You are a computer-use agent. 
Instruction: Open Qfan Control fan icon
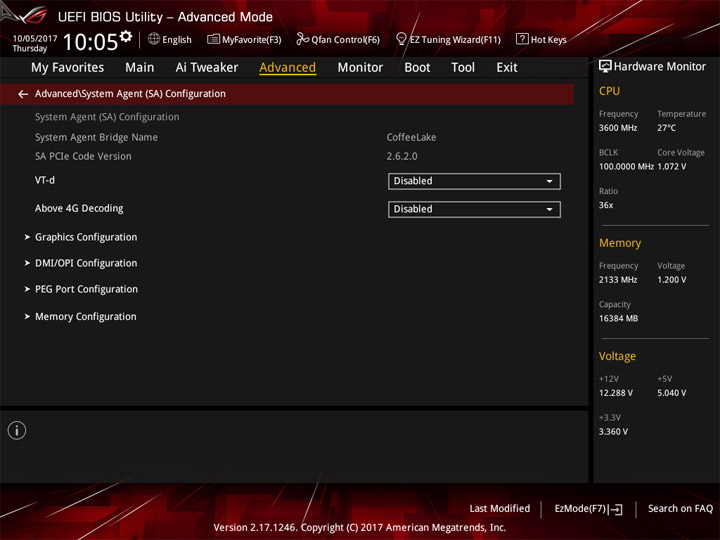tap(302, 39)
